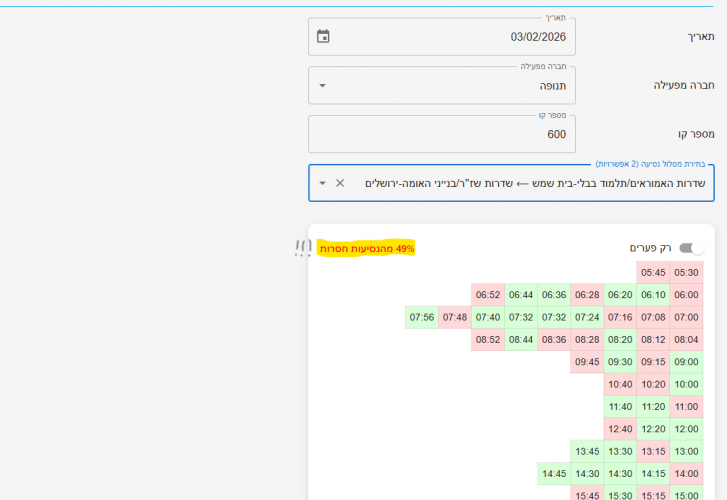
Task: Click the route field showing 'שדרות האמוראים'
Action: [535, 183]
